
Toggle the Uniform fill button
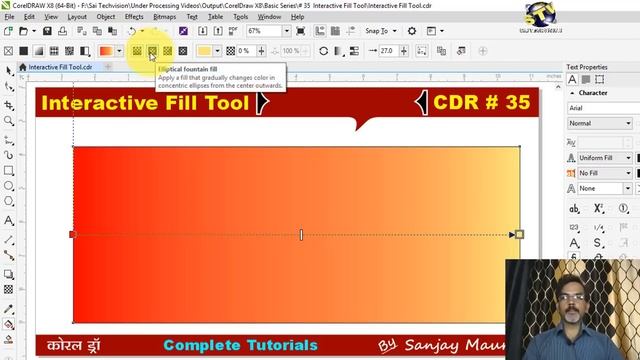pyautogui.click(x=24, y=51)
